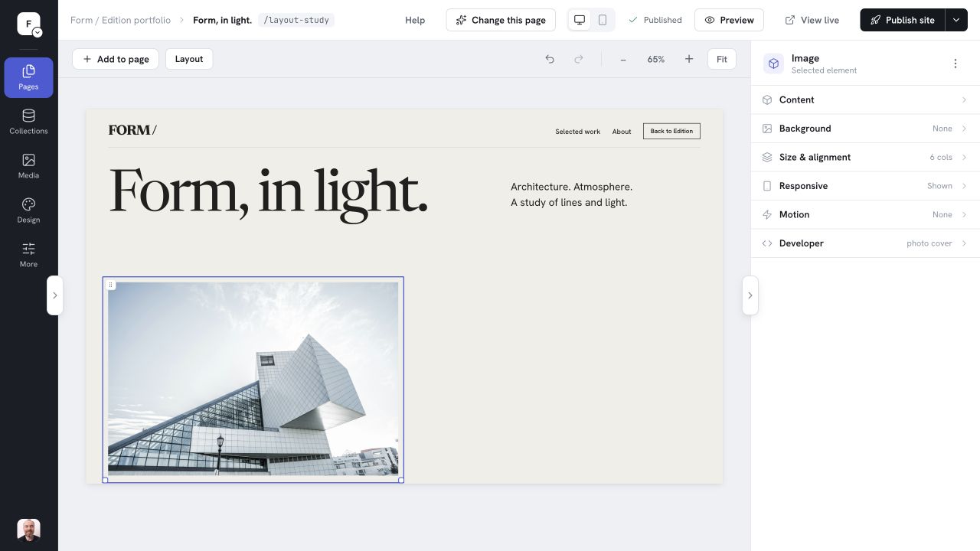Expand the Developer settings row
The height and width of the screenshot is (551, 980).
click(865, 243)
